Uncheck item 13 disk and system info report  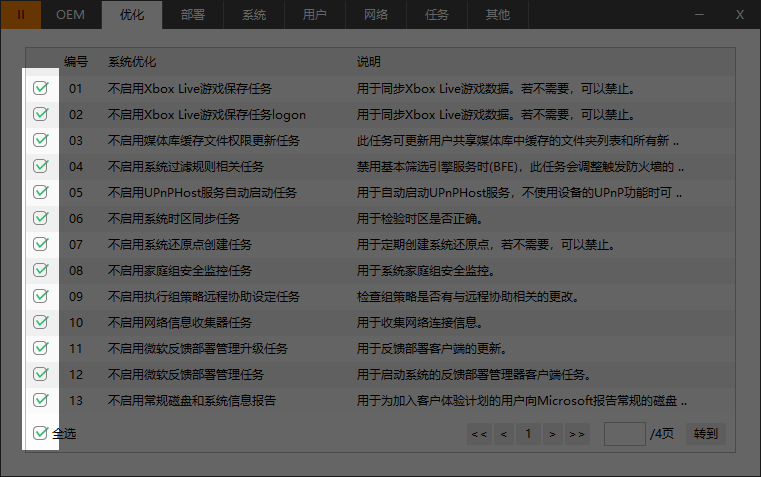coord(41,400)
